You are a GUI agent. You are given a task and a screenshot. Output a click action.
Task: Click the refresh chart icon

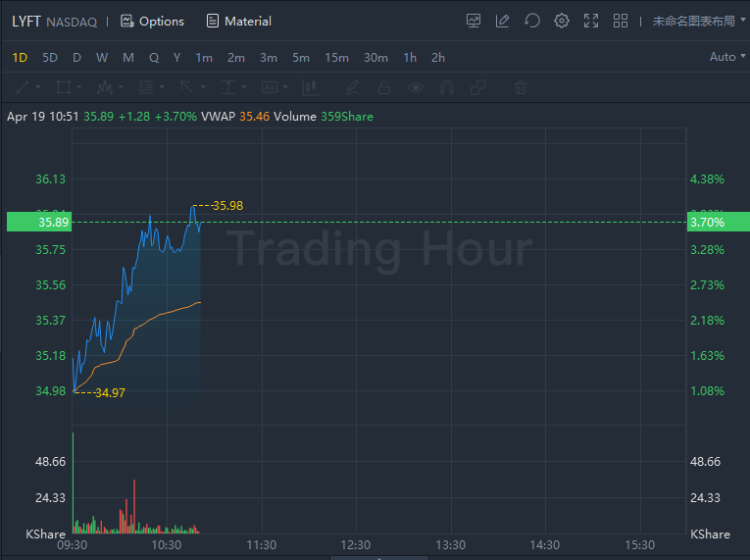pos(531,21)
